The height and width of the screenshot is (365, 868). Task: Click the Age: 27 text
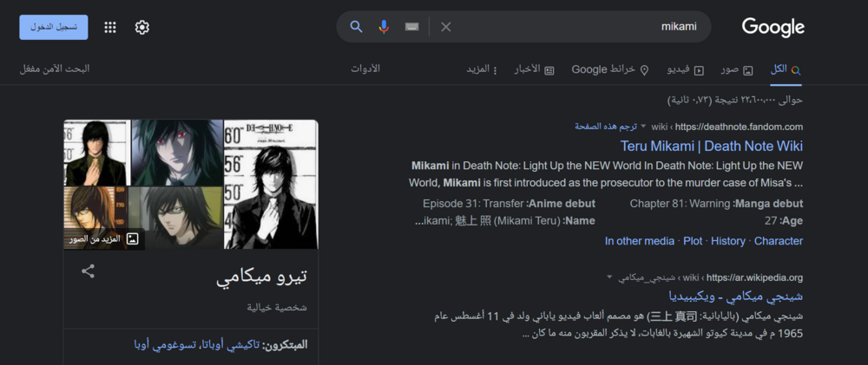[x=783, y=221]
